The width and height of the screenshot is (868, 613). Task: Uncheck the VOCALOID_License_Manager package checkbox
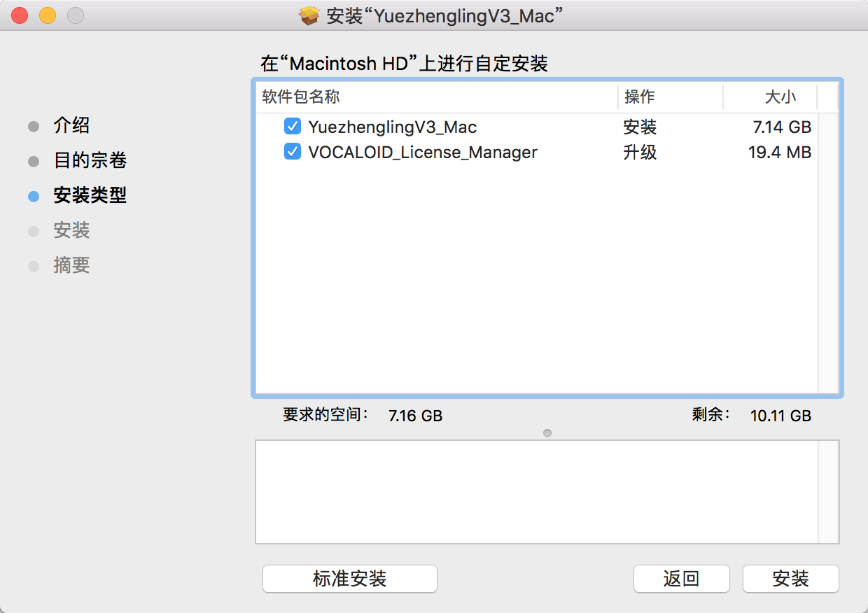click(x=293, y=151)
